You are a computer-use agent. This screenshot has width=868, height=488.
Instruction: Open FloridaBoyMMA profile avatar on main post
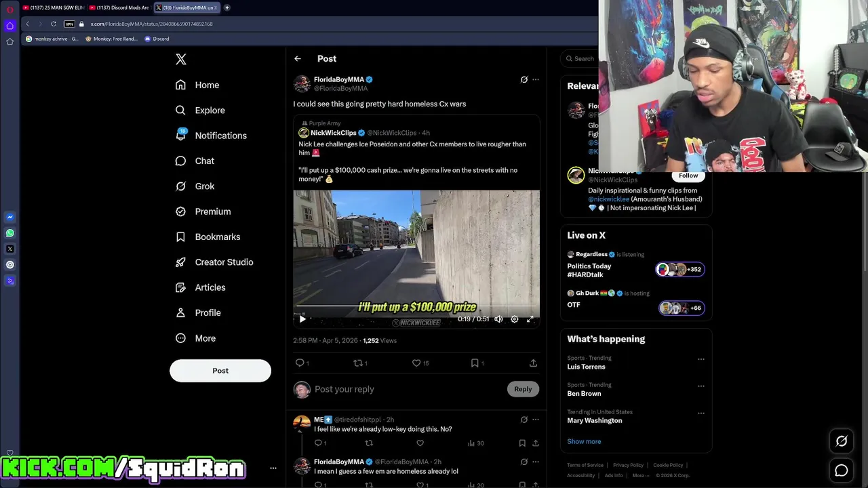coord(302,83)
